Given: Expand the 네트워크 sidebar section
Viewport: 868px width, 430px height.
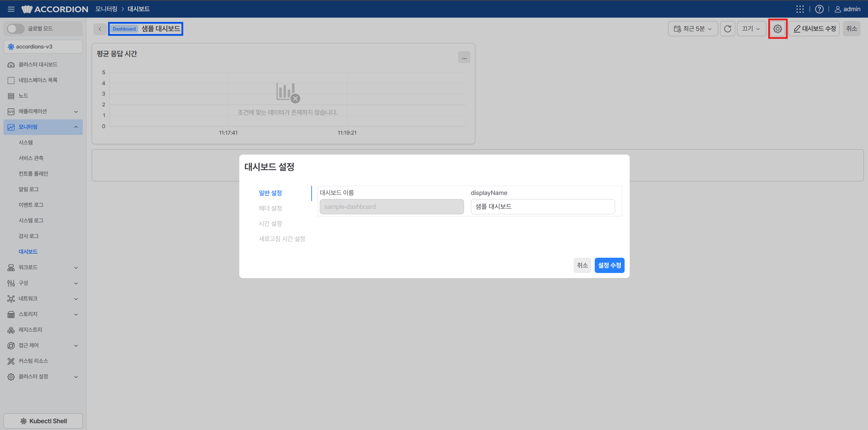Looking at the screenshot, I should [x=43, y=298].
